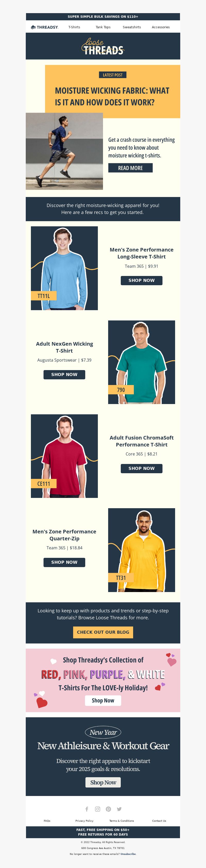Open the T-Shirts navigation item
Viewport: 206px width, 868px height.
click(74, 27)
